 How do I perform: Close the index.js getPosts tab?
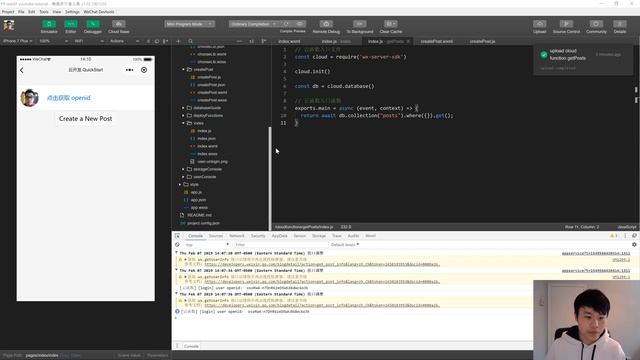pyautogui.click(x=408, y=41)
